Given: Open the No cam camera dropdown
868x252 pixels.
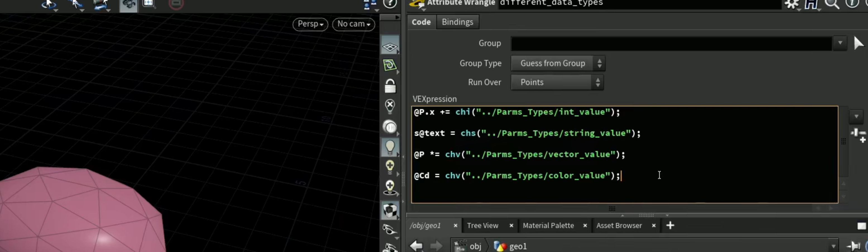Looking at the screenshot, I should 353,24.
